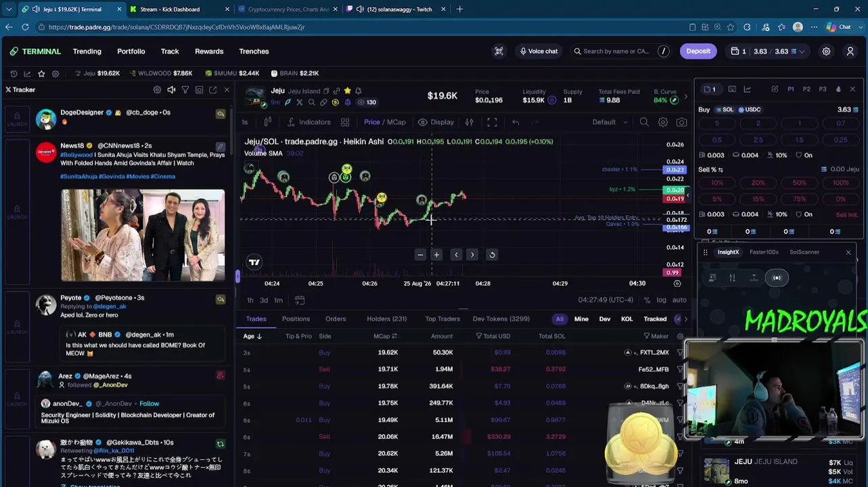Select preset P2 in trade panel
This screenshot has height=487, width=868.
[806, 89]
